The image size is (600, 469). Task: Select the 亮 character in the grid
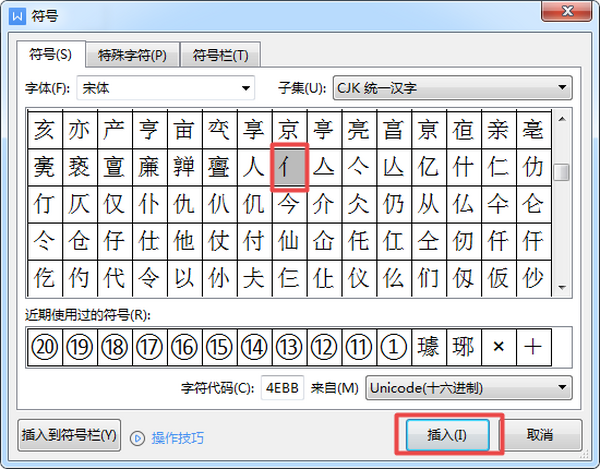tap(359, 130)
